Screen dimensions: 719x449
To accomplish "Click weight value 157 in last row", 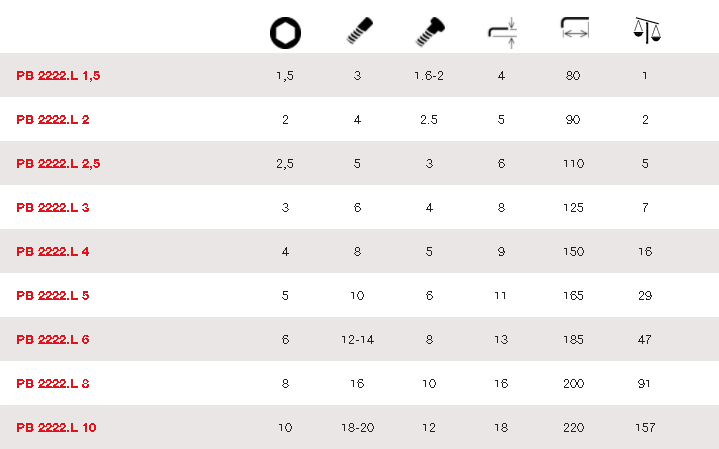I will [x=645, y=428].
